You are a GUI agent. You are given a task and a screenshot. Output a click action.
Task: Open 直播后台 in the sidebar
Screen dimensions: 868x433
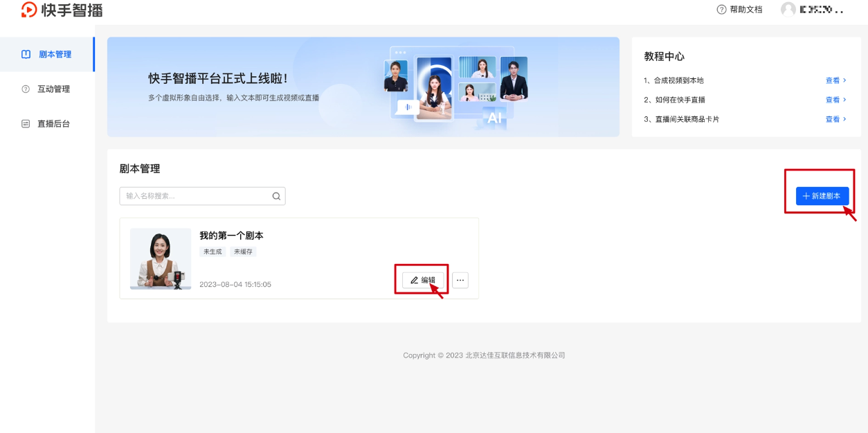pos(47,124)
